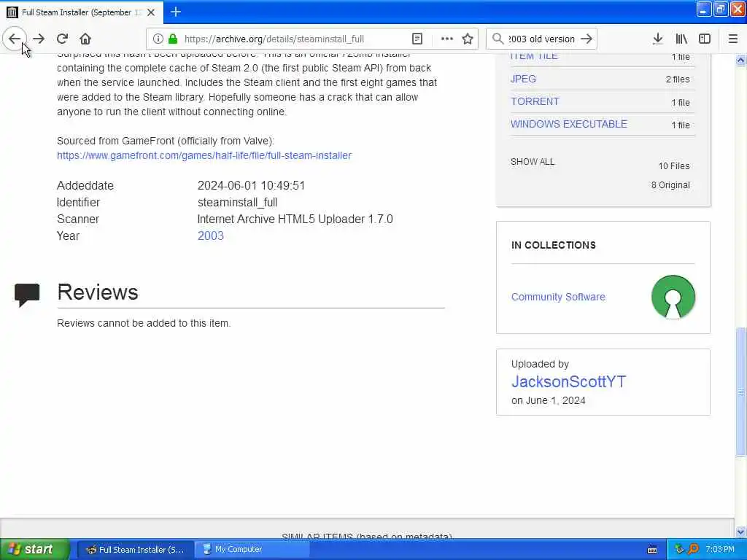747x560 pixels.
Task: Open the Firefox hamburger menu
Action: pyautogui.click(x=732, y=39)
